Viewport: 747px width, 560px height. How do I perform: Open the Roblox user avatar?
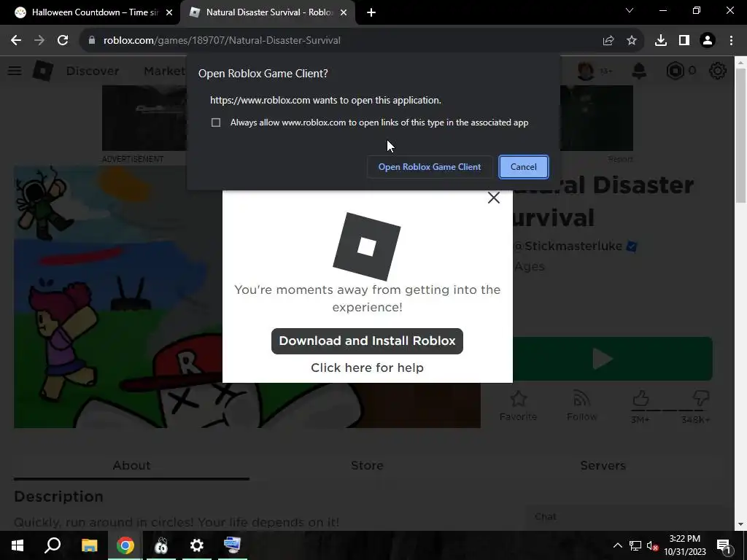click(586, 71)
